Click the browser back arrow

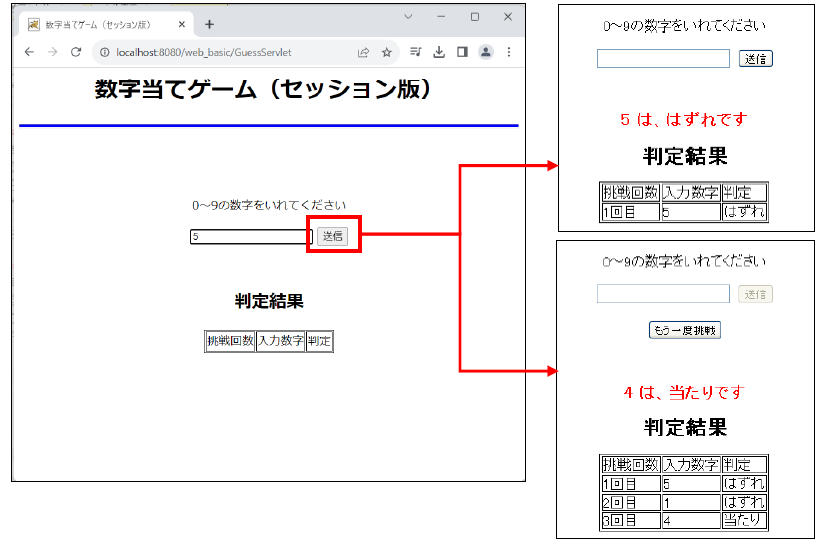[29, 52]
